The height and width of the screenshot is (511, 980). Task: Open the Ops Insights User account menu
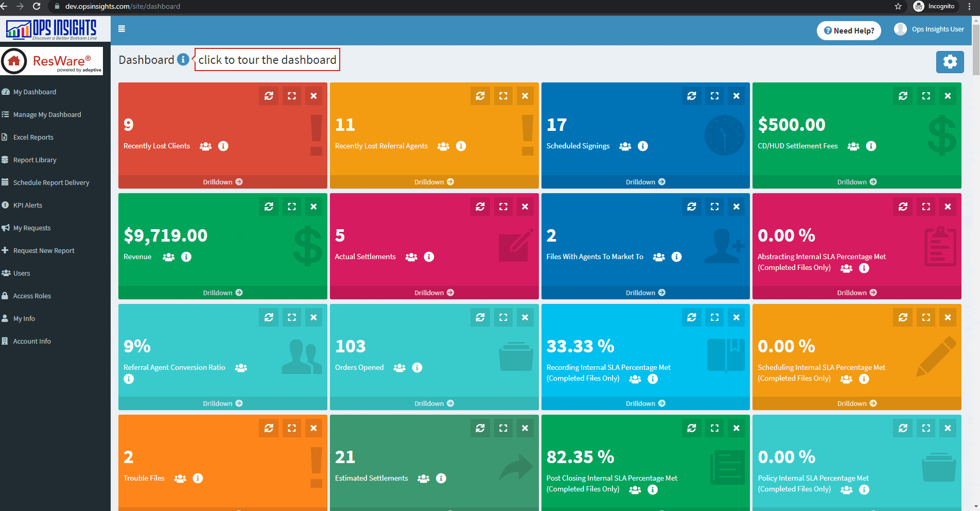point(930,29)
